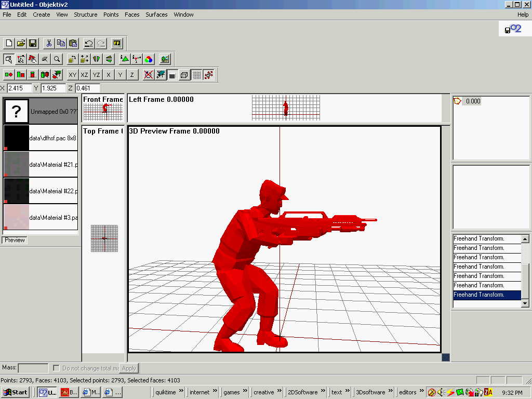Screen dimensions: 532x399
Task: Click the Save file icon
Action: [33, 44]
